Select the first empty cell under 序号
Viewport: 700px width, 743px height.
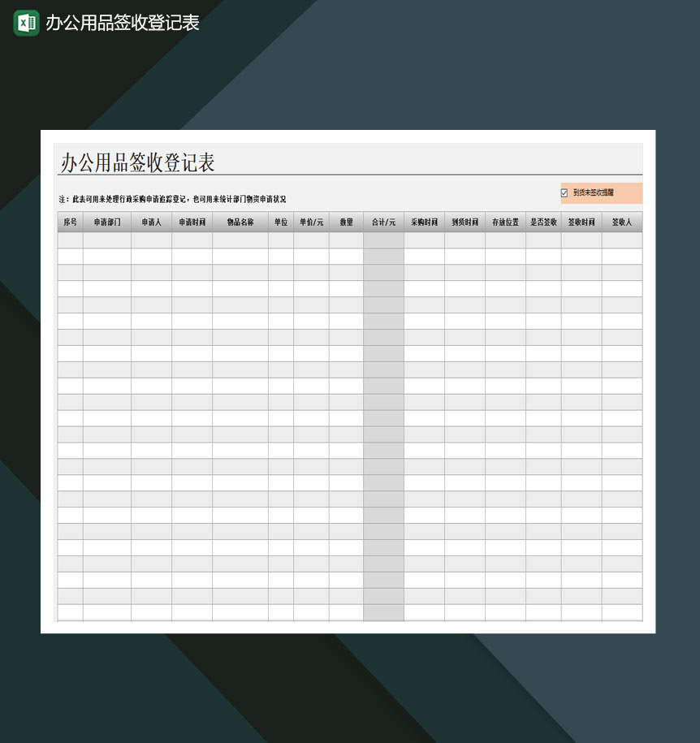(x=70, y=240)
